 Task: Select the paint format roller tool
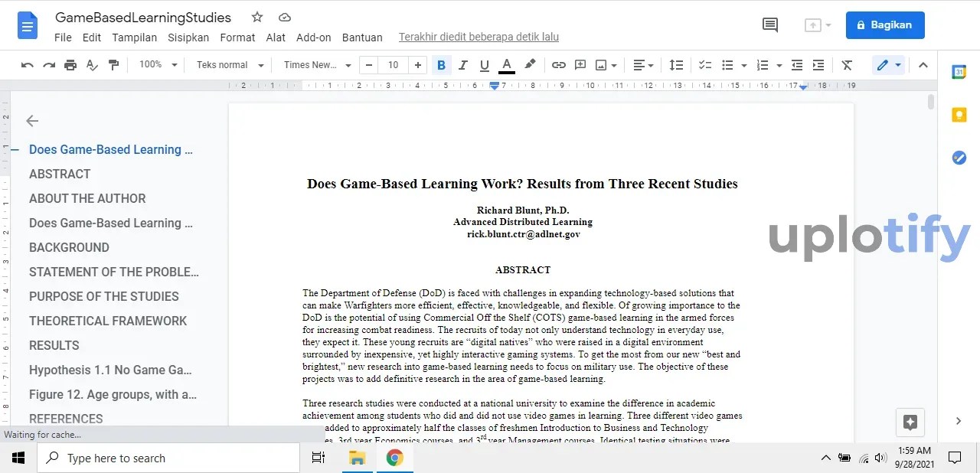(x=113, y=65)
